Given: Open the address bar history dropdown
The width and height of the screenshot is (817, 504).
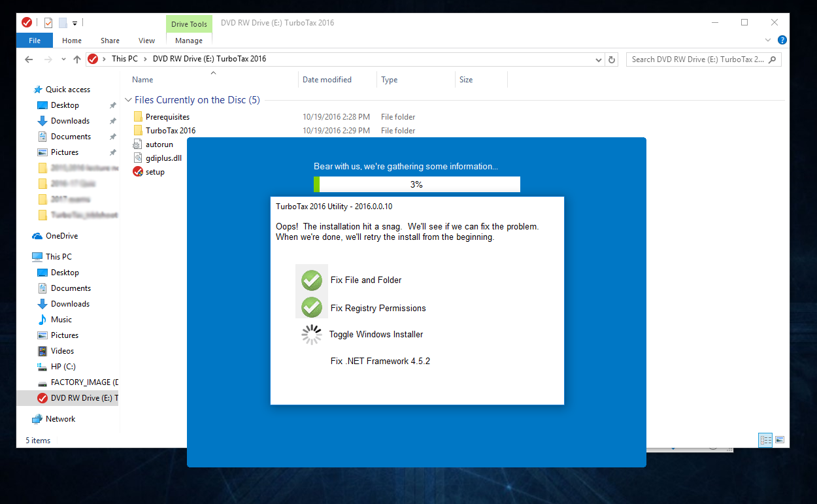Looking at the screenshot, I should pos(599,59).
